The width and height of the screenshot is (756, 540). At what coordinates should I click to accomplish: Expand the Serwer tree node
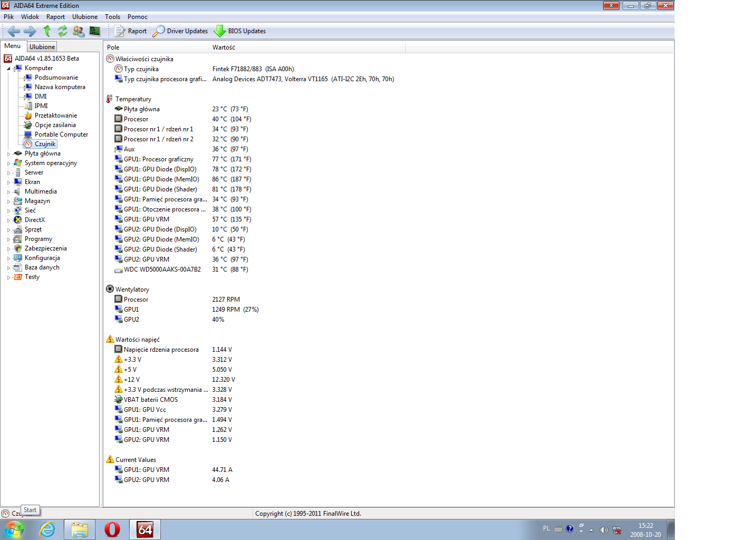tap(8, 173)
